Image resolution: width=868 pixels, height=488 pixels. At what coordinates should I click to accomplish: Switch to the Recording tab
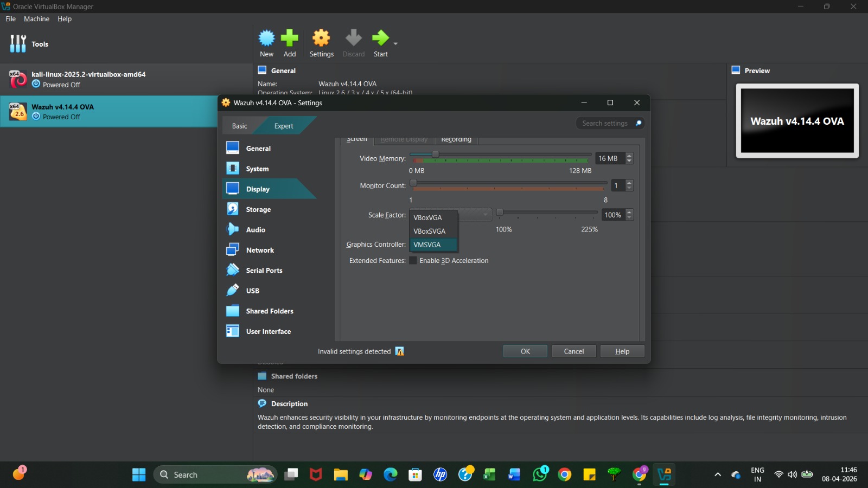pos(456,139)
